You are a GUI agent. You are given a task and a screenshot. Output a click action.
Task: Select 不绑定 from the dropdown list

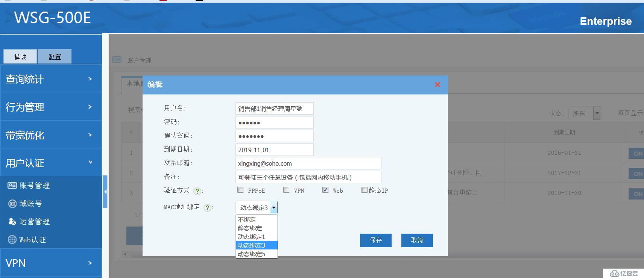pyautogui.click(x=257, y=219)
